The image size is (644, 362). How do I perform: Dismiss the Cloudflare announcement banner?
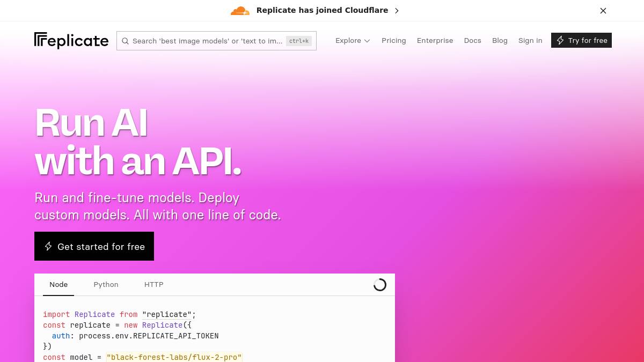603,11
